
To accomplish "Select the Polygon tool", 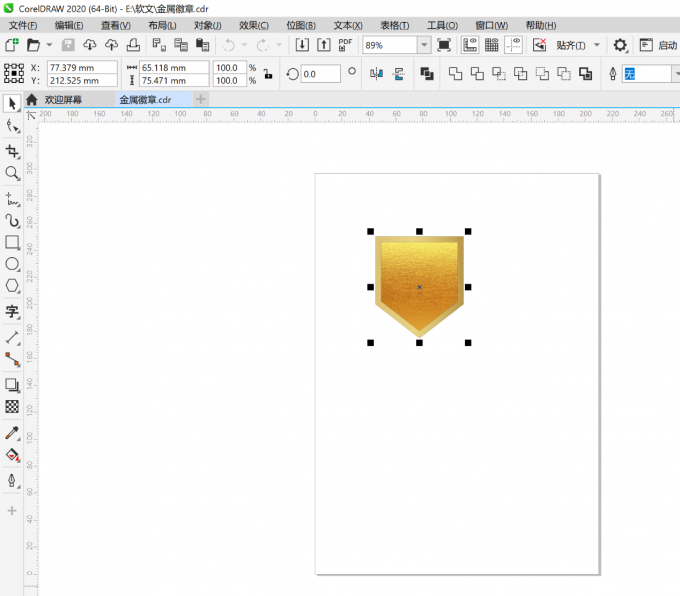I will [x=12, y=286].
